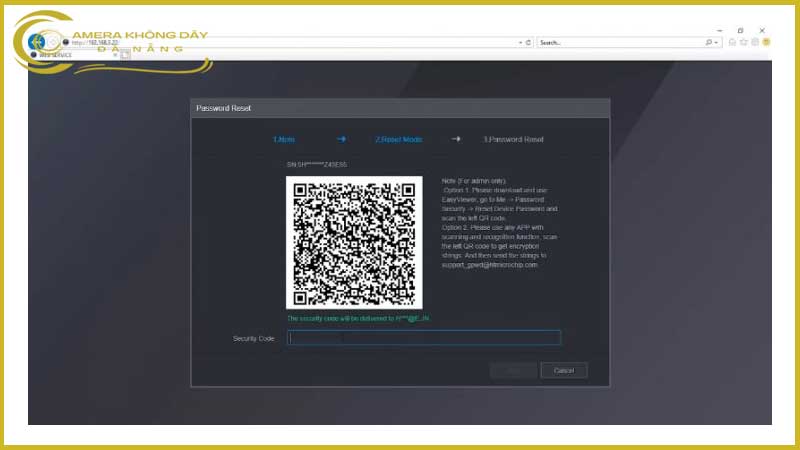Select the 3.Password Reset step
Image resolution: width=800 pixels, height=450 pixels.
coord(513,139)
